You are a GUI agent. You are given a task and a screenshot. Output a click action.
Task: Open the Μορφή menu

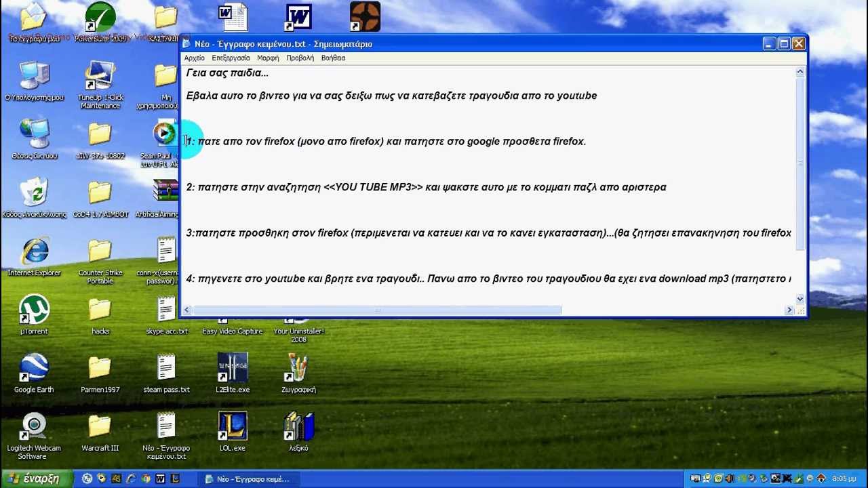pos(268,58)
